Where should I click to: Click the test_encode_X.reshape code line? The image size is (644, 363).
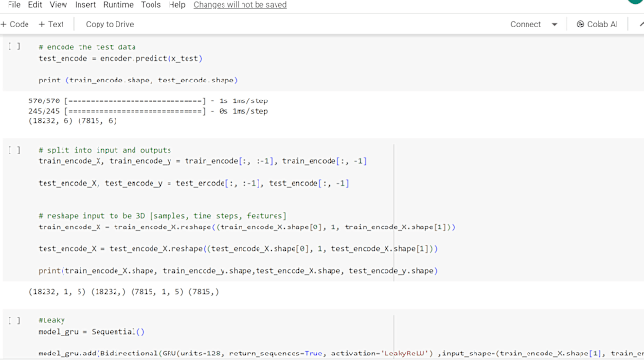238,248
